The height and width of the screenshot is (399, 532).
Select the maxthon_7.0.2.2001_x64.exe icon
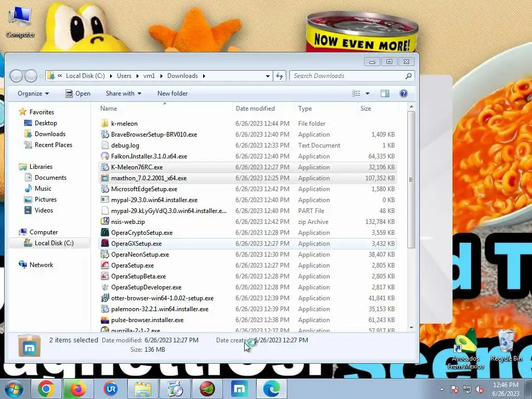click(x=105, y=178)
